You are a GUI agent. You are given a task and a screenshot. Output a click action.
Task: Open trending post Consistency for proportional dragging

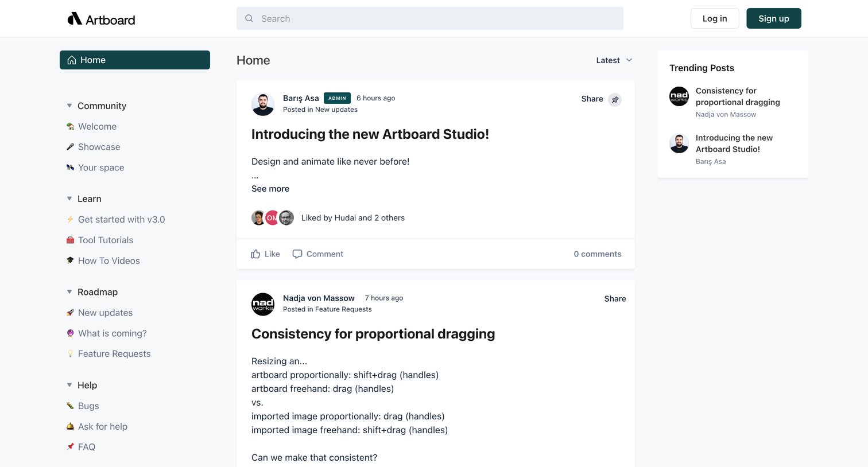coord(738,96)
